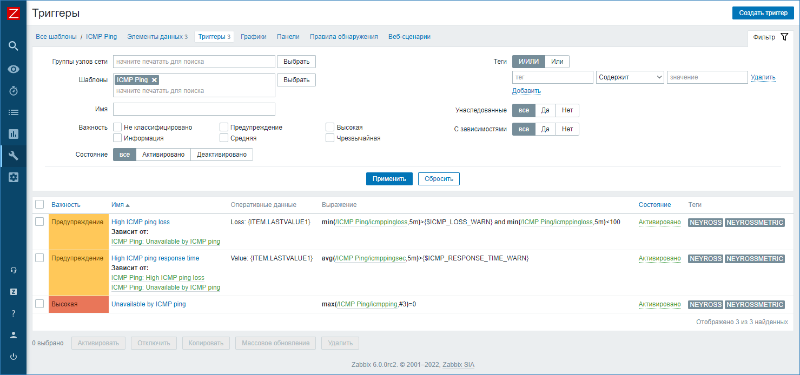Select High ICMP ping response time checkbox
The width and height of the screenshot is (800, 375).
tap(39, 258)
